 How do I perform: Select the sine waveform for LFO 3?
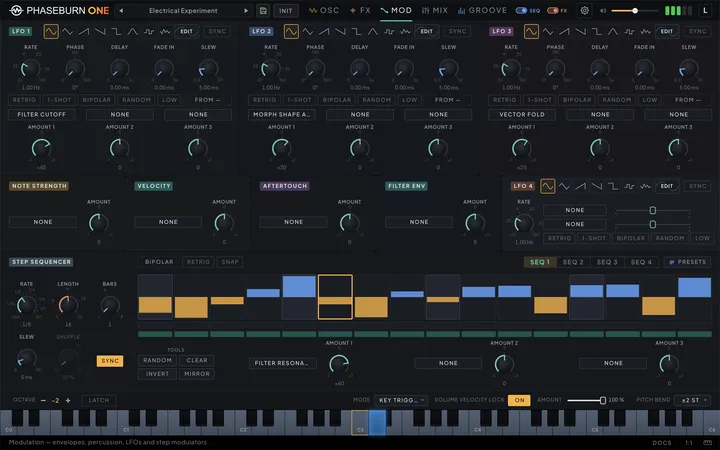tap(531, 32)
